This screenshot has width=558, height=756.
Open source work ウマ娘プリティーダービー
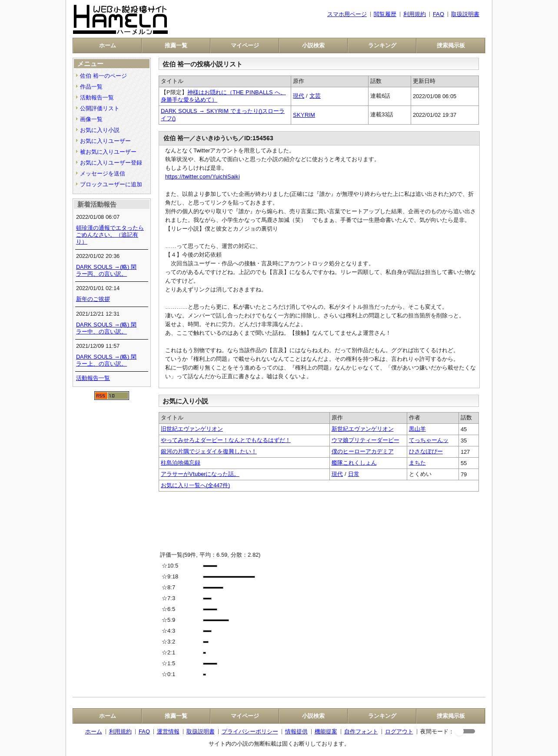coord(365,440)
